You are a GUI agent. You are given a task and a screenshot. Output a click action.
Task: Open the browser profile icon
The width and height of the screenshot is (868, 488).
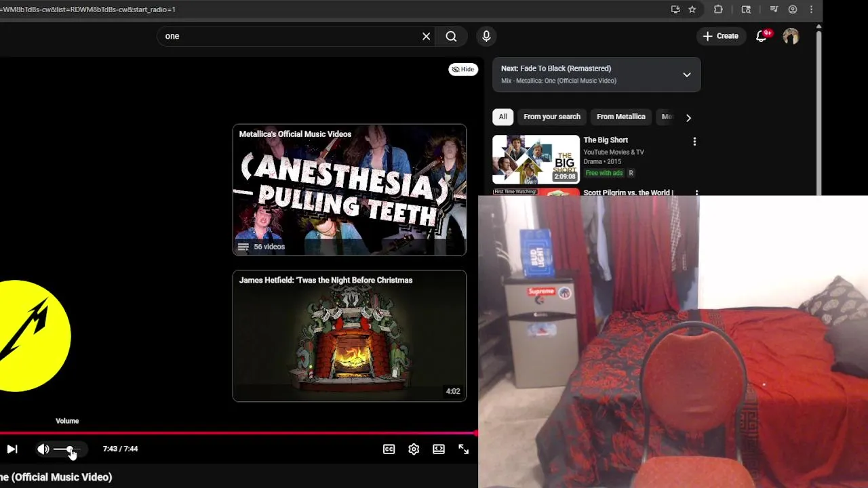793,9
